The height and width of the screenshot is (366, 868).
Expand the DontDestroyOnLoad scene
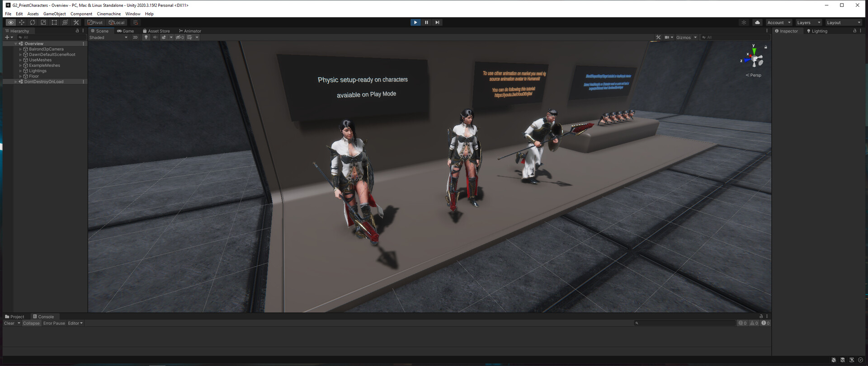coord(16,81)
